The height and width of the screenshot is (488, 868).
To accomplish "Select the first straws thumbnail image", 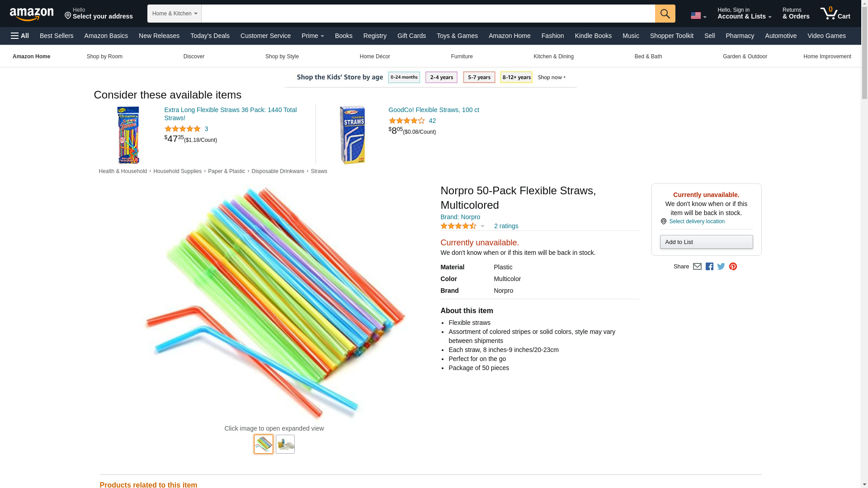I will 264,444.
